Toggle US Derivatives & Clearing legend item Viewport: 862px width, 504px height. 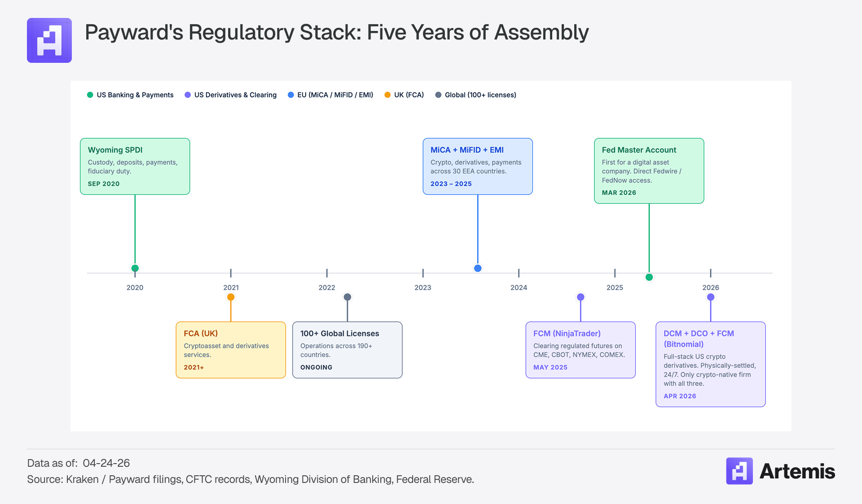tap(230, 95)
